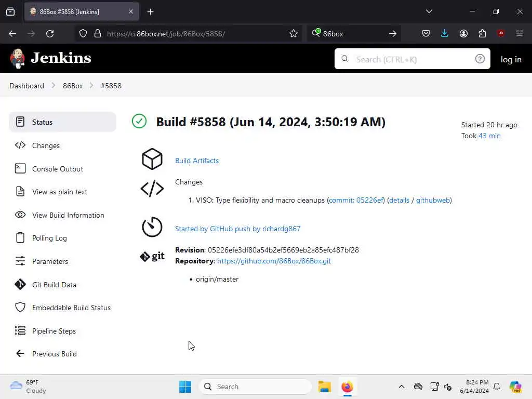The width and height of the screenshot is (532, 399).
Task: Open the Downloads panel
Action: pos(445,33)
